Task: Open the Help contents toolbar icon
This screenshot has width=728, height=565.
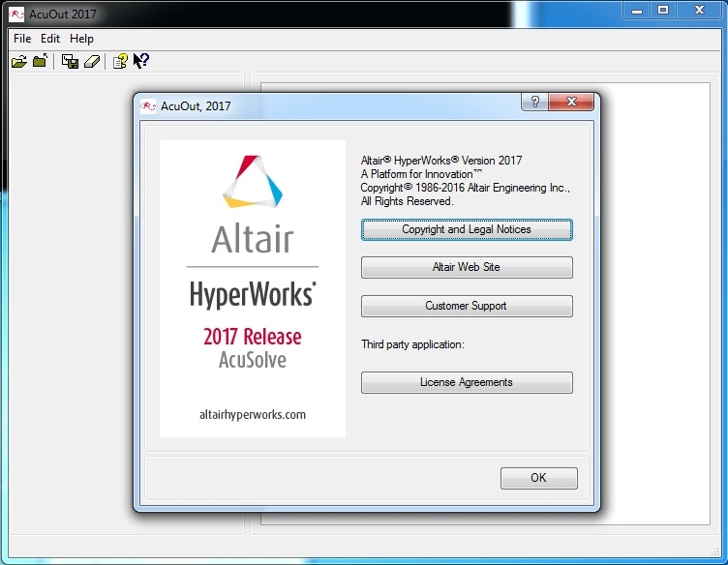Action: click(x=120, y=61)
